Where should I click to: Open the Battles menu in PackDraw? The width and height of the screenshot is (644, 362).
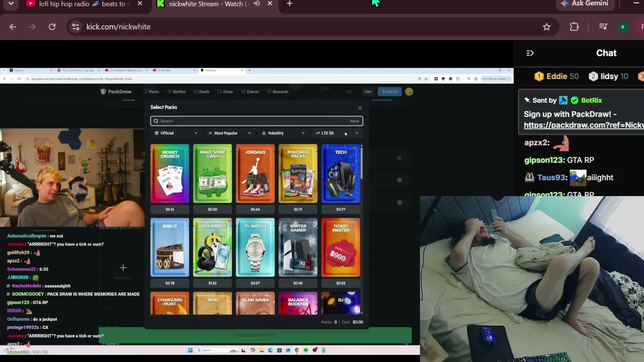(177, 92)
